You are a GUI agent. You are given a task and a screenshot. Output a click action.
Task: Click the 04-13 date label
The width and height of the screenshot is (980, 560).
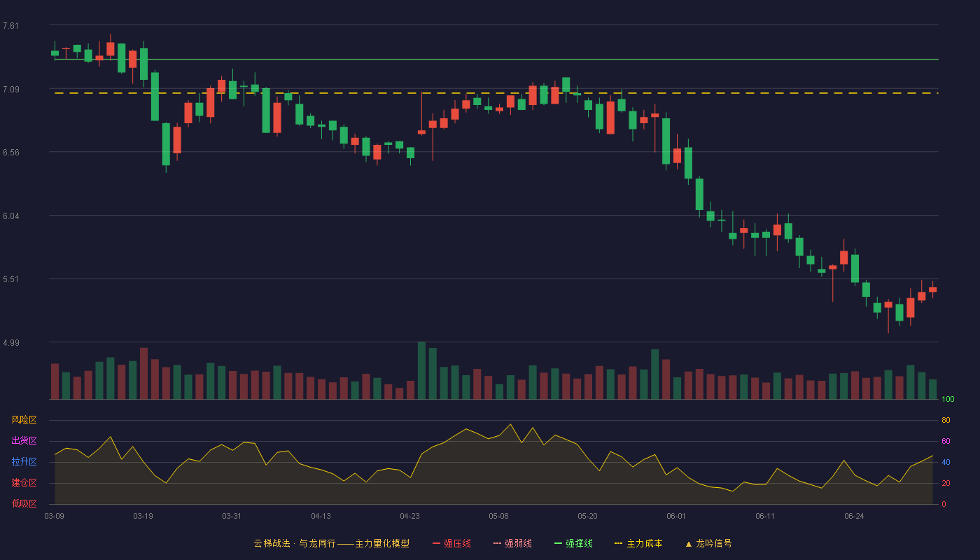coord(321,516)
